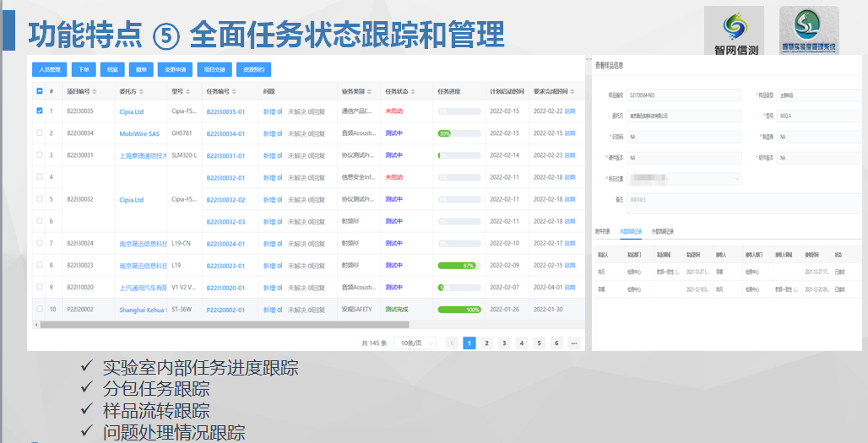
Task: Toggle sort on 任务编号 column header
Action: 234,91
